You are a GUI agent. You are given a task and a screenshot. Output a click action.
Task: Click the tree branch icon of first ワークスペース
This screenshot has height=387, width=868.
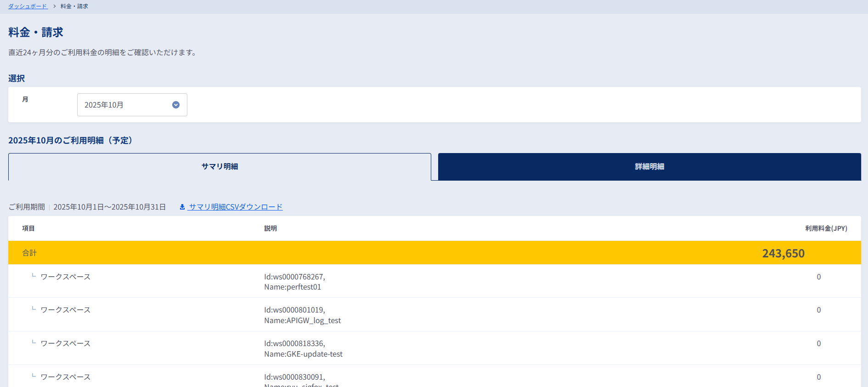click(x=34, y=276)
